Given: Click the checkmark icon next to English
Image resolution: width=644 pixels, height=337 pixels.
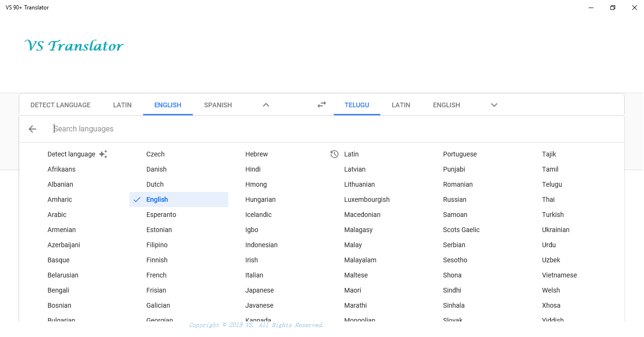Looking at the screenshot, I should click(x=137, y=199).
